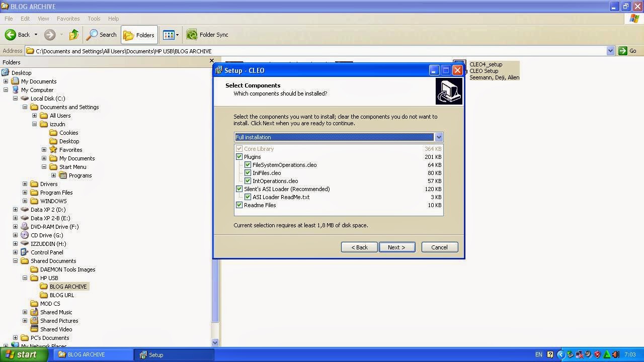The height and width of the screenshot is (362, 644).
Task: Uncheck Silent's ASI Loader checkbox
Action: click(239, 189)
